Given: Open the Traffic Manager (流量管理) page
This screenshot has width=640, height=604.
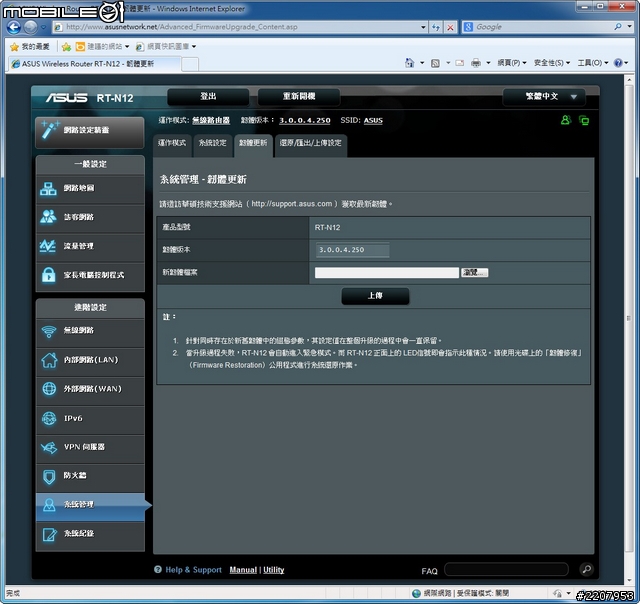Looking at the screenshot, I should [x=90, y=246].
